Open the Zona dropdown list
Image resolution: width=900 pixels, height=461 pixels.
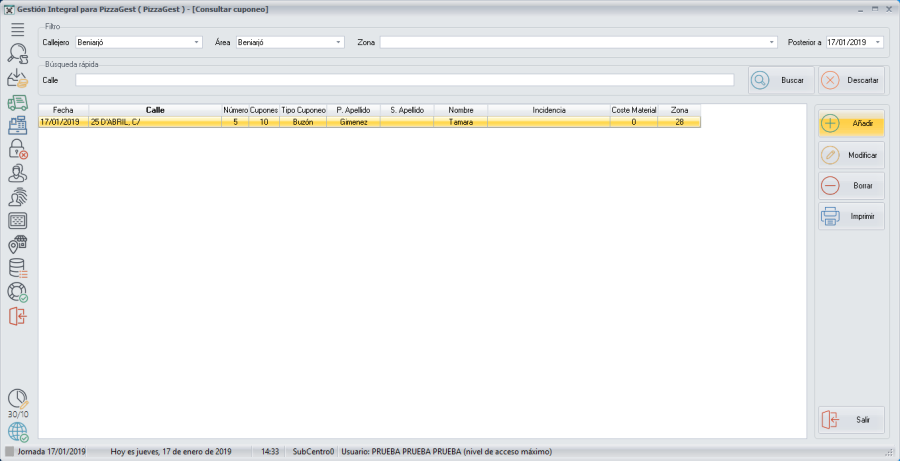click(772, 43)
